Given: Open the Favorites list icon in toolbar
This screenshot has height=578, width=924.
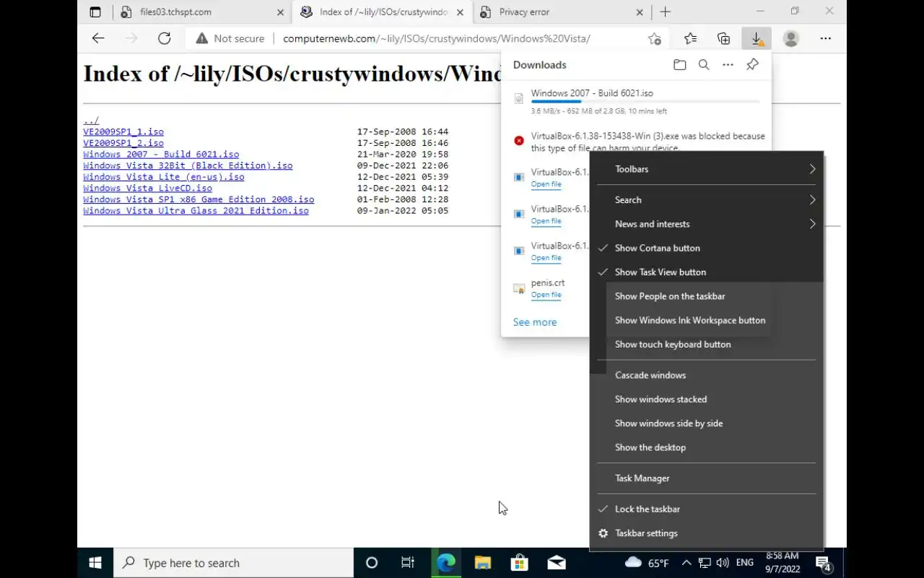Looking at the screenshot, I should (x=690, y=39).
